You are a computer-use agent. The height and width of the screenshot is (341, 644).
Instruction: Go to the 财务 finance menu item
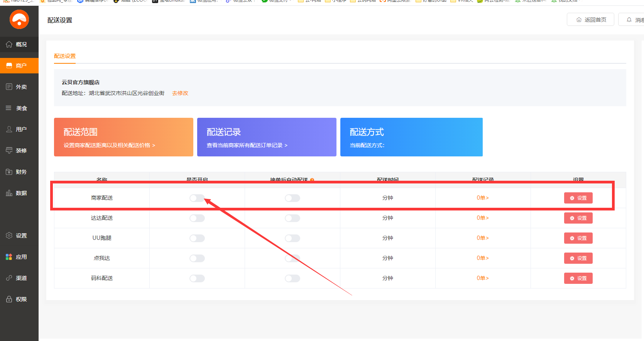point(19,172)
